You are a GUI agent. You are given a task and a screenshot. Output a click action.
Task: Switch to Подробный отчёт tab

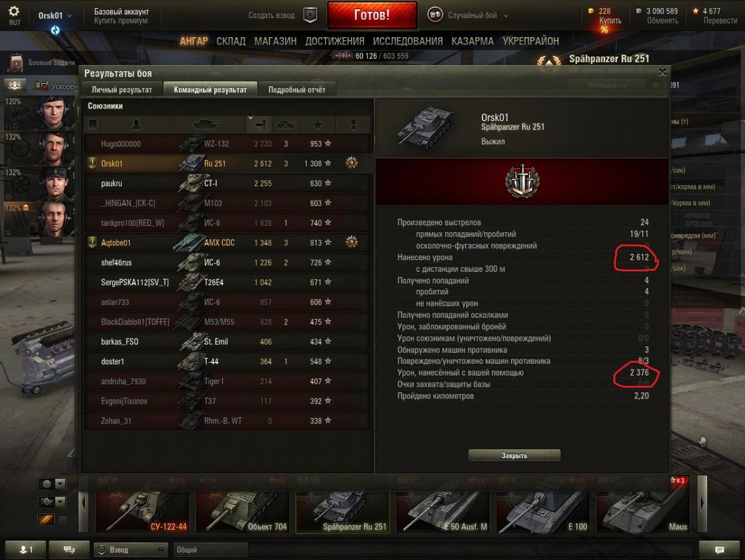coord(296,89)
